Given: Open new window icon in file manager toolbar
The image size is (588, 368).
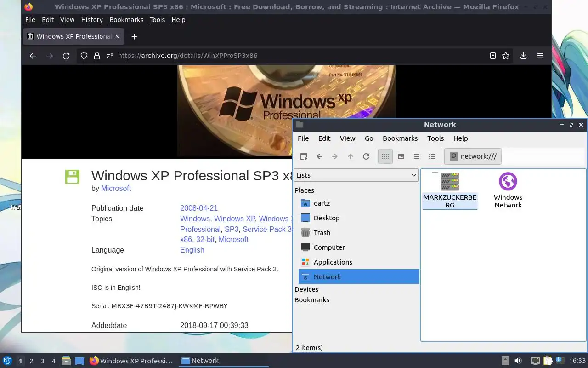Looking at the screenshot, I should pyautogui.click(x=304, y=156).
